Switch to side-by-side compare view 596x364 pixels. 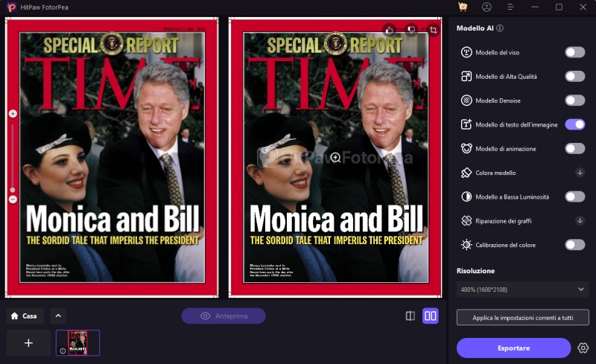[x=431, y=316]
